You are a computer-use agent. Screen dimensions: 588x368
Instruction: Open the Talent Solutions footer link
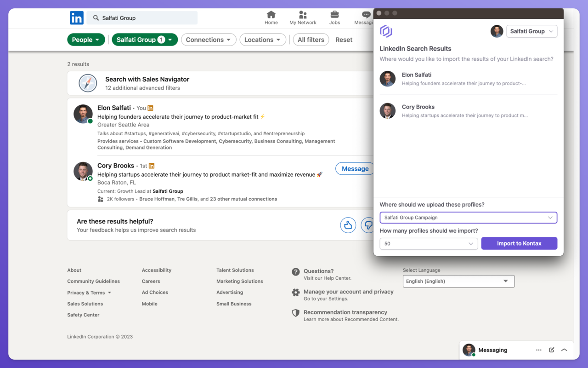point(235,270)
